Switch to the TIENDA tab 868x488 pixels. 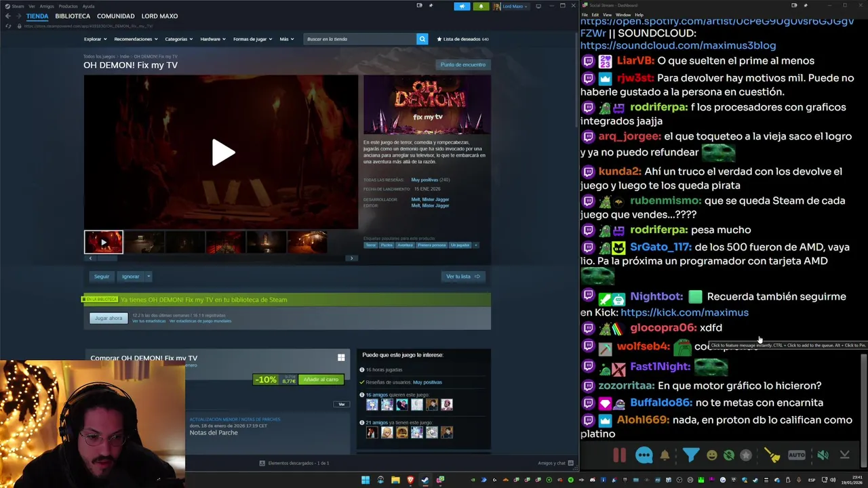coord(37,16)
